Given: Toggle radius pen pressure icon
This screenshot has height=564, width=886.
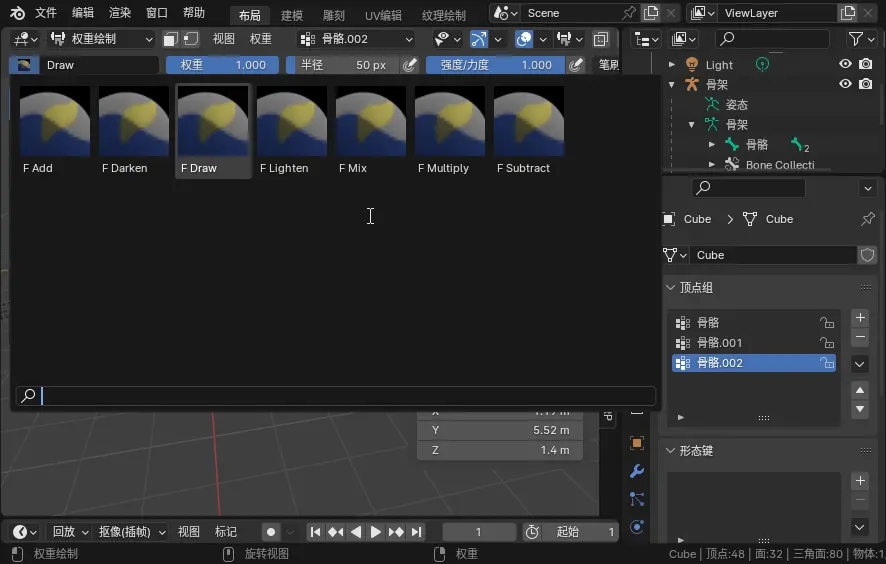Looking at the screenshot, I should (x=409, y=65).
